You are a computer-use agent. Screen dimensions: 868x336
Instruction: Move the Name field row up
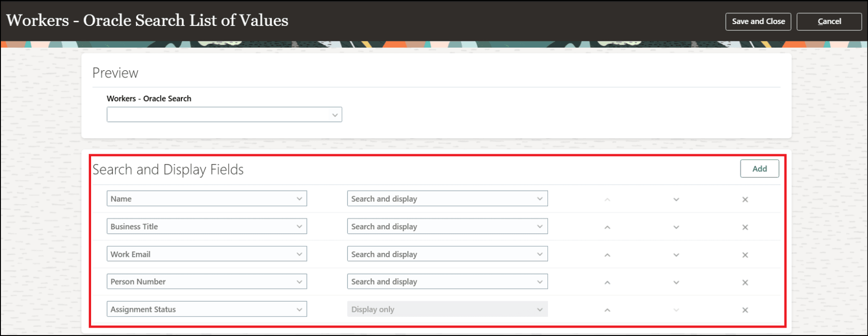pos(607,200)
